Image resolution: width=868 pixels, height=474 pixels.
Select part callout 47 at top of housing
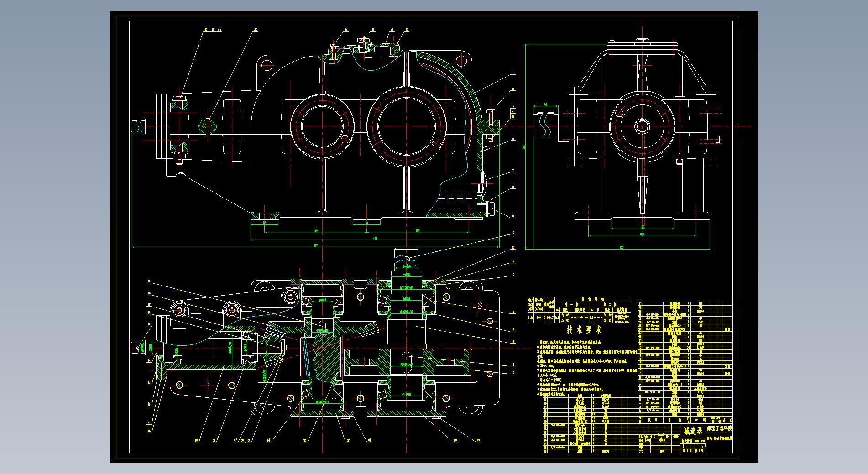[407, 30]
